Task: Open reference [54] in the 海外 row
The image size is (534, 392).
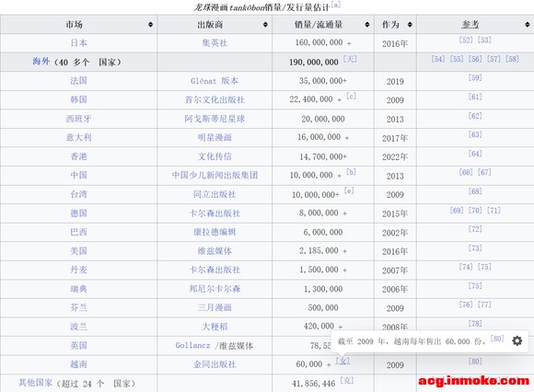Action: 438,59
